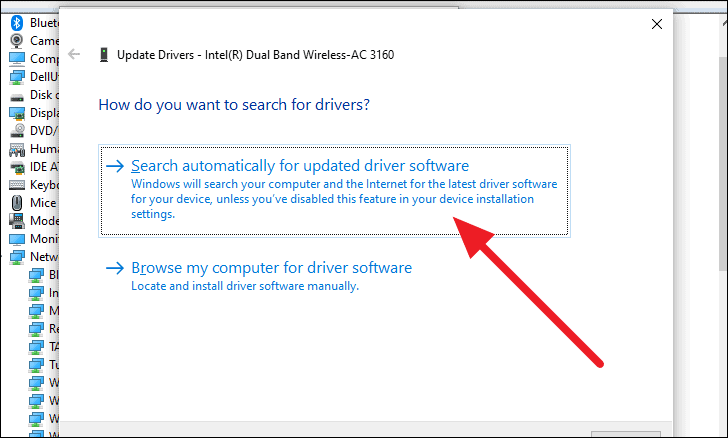Select the Cameras webcam icon in Device Manager
Screen dimensions: 728x438
(x=17, y=41)
